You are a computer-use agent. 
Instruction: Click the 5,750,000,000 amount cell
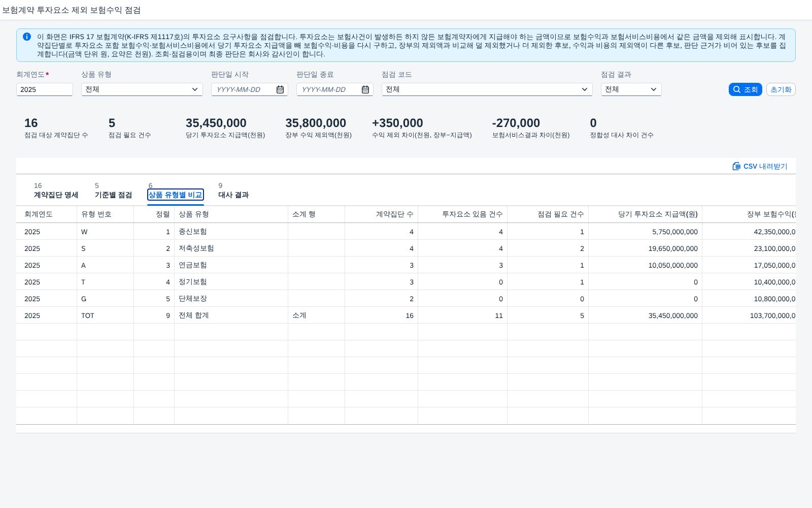click(646, 232)
